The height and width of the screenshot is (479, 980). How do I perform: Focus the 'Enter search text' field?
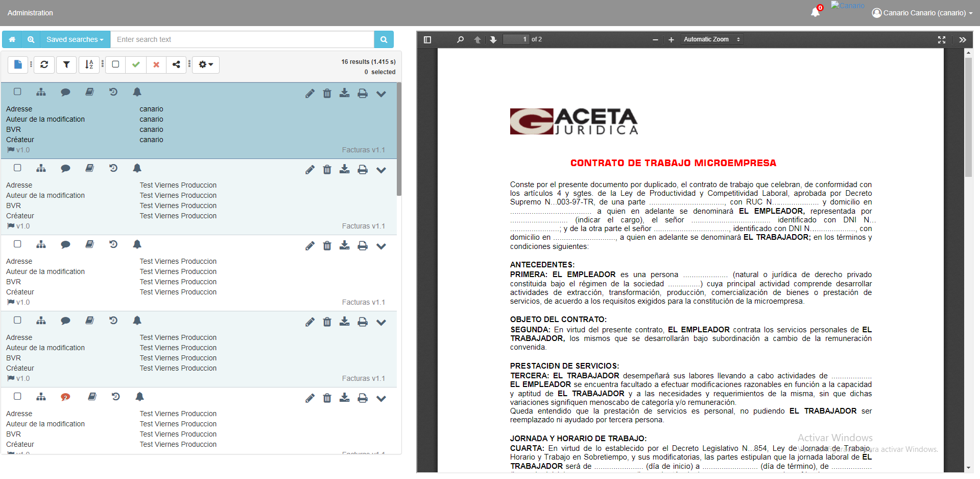[242, 39]
